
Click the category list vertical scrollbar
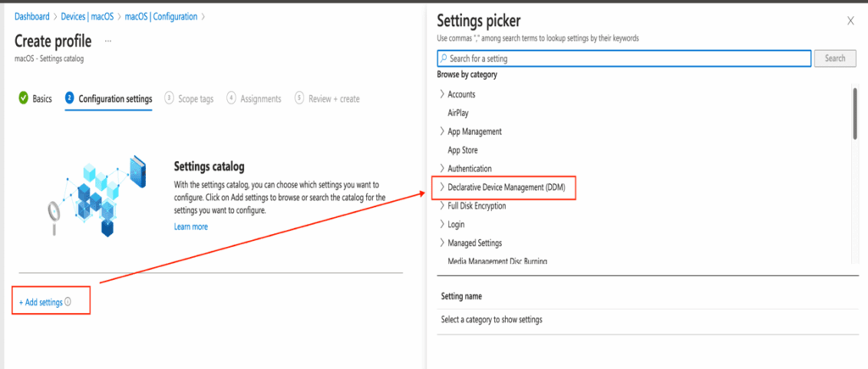(x=855, y=113)
